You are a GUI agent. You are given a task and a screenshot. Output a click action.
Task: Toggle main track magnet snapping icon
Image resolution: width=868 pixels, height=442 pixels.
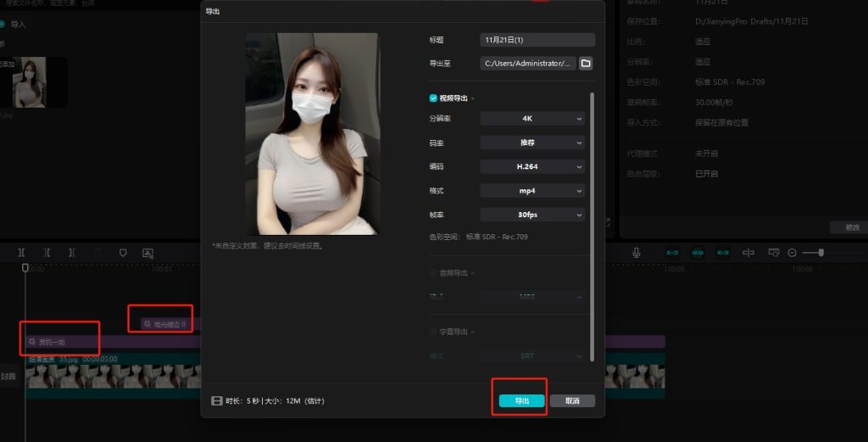click(x=672, y=253)
